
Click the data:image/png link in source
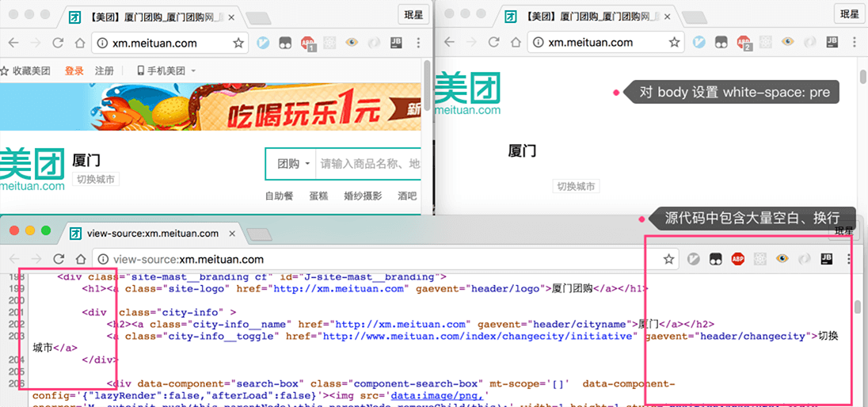[x=436, y=395]
